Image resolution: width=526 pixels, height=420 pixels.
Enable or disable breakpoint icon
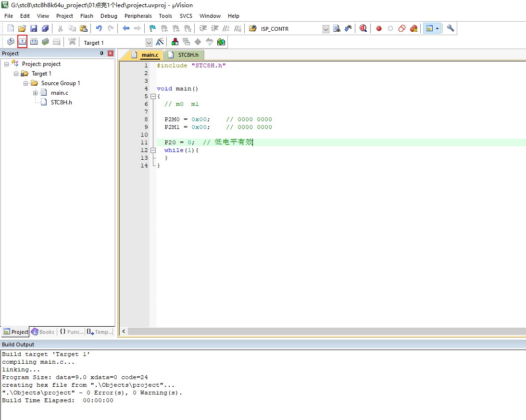390,28
